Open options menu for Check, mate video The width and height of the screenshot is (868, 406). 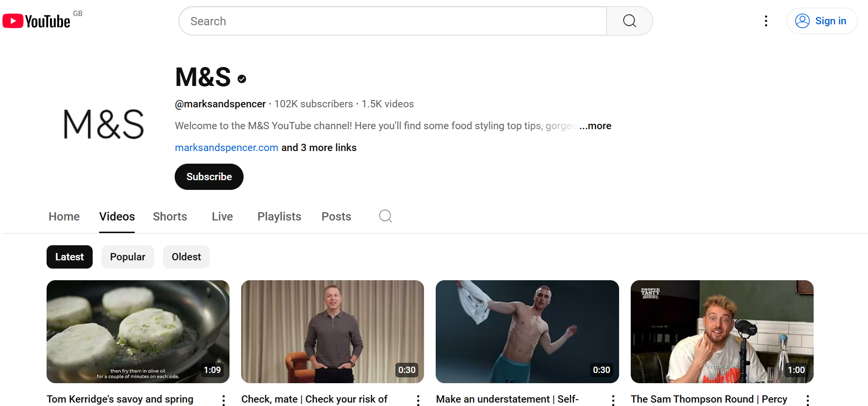418,400
